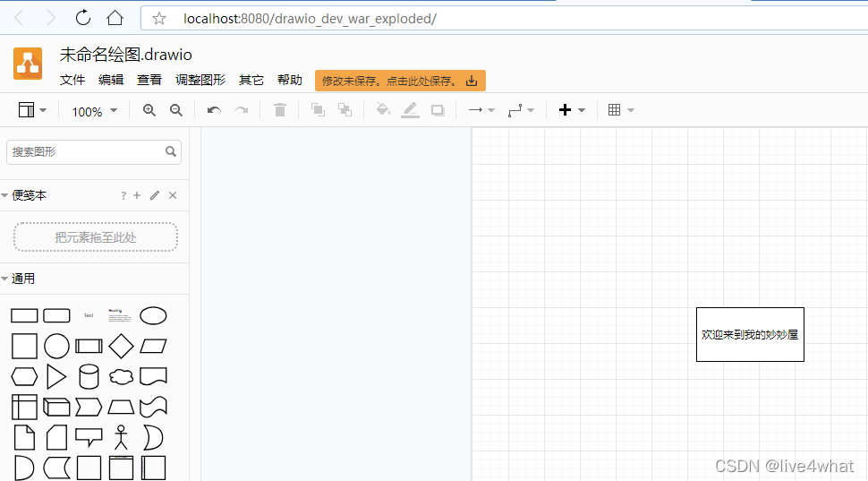This screenshot has height=481, width=868.
Task: Select the trapezoid shape
Action: tap(121, 407)
